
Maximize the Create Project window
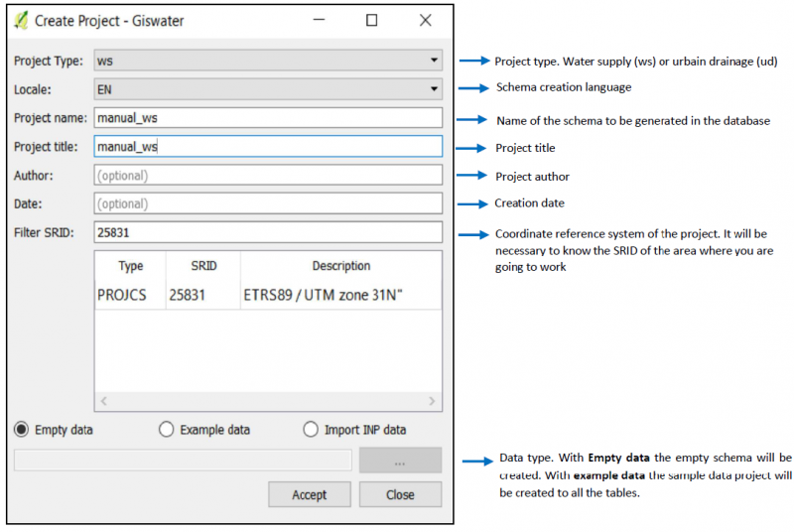371,21
